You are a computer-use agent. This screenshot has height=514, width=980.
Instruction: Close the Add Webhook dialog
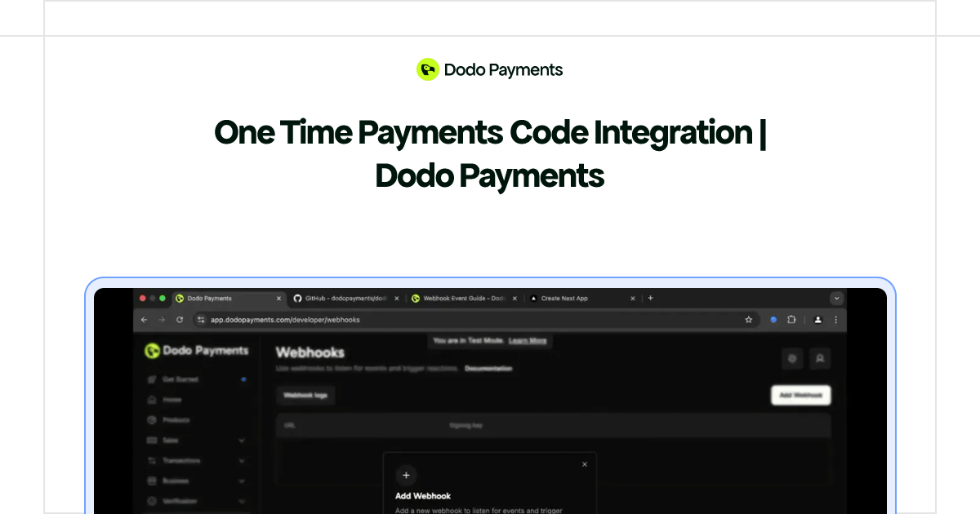point(585,464)
